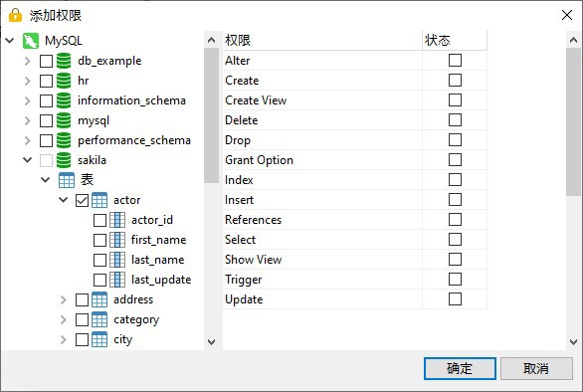Enable the Alter privilege checkbox

pos(455,61)
